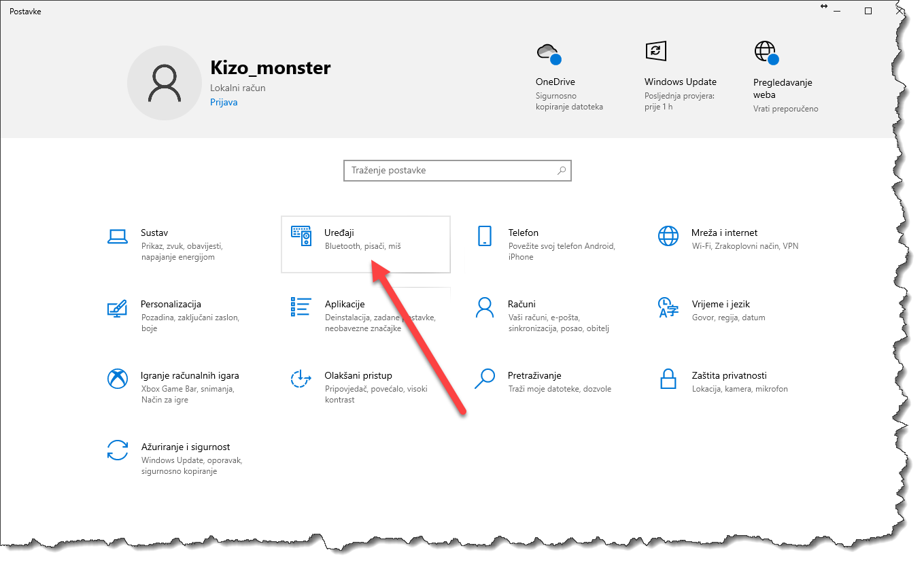Screen dimensions: 924x565
Task: Click the Ažuriranje i sigurnost sync icon
Action: click(x=118, y=450)
